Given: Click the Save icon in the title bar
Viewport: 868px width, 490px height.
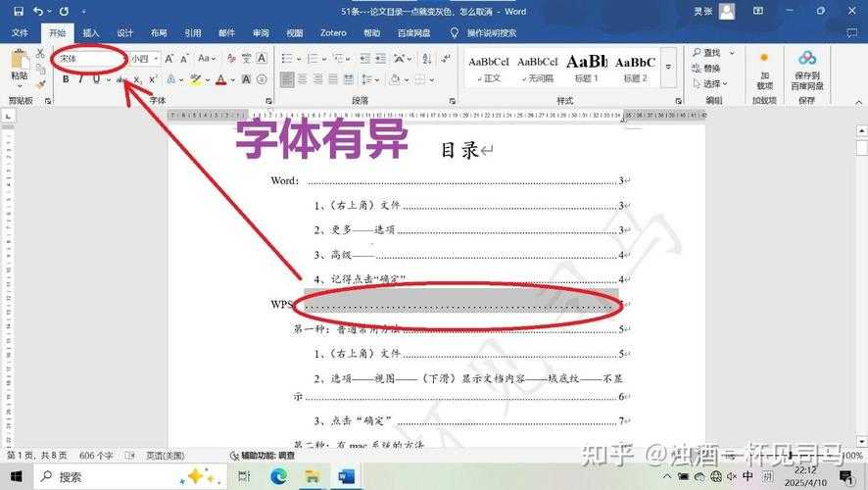Looking at the screenshot, I should click(x=19, y=11).
